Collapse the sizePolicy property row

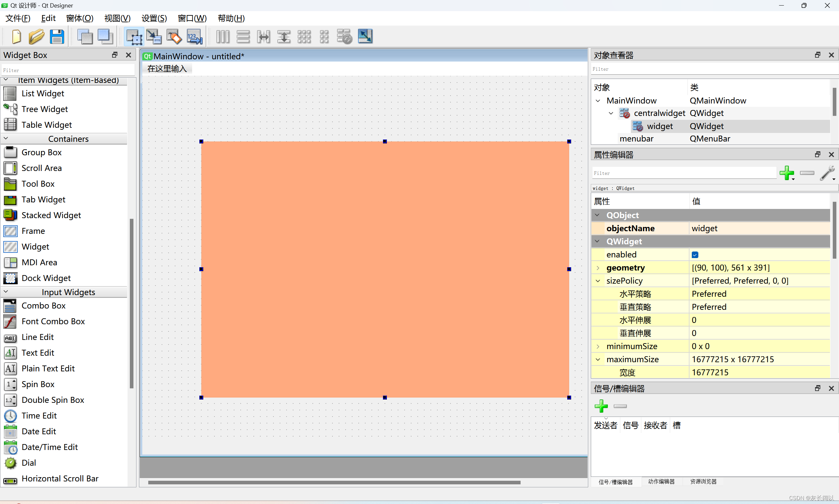click(598, 281)
